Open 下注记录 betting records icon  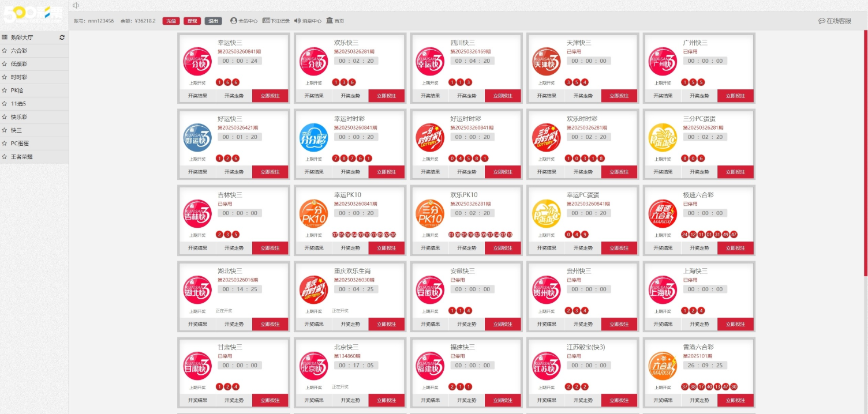(266, 21)
